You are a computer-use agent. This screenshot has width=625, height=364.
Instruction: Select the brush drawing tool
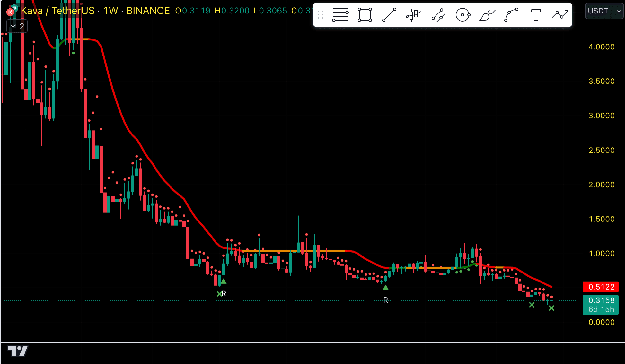[487, 15]
